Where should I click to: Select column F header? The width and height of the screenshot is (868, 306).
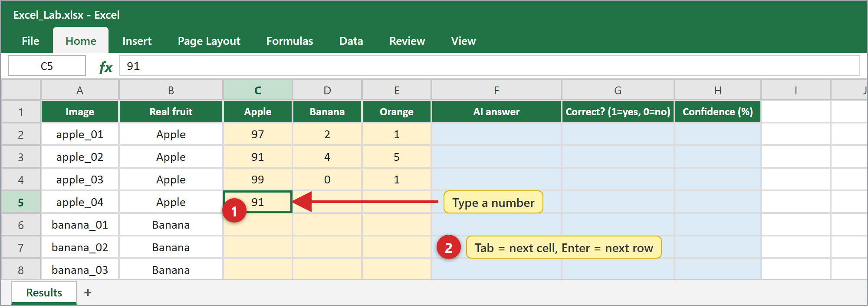(x=496, y=90)
